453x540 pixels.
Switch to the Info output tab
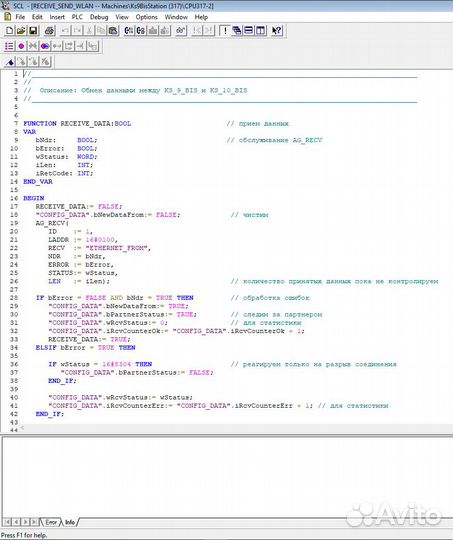point(70,522)
